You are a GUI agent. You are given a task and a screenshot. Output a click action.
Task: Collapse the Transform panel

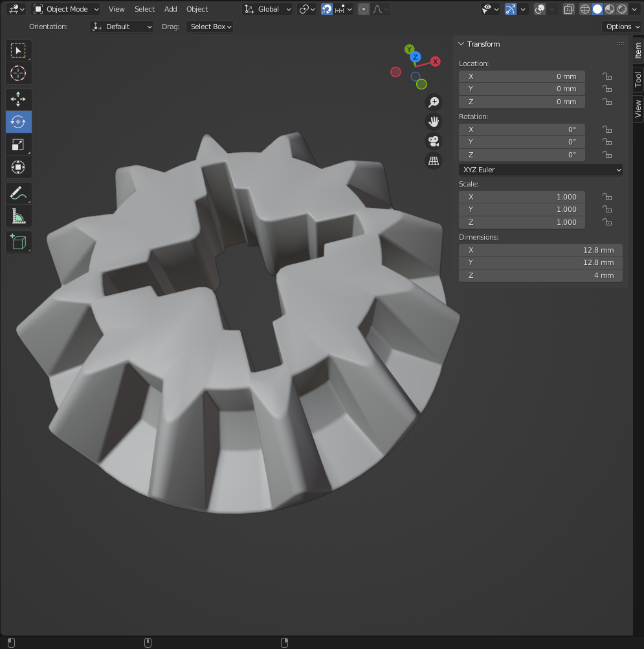click(461, 44)
